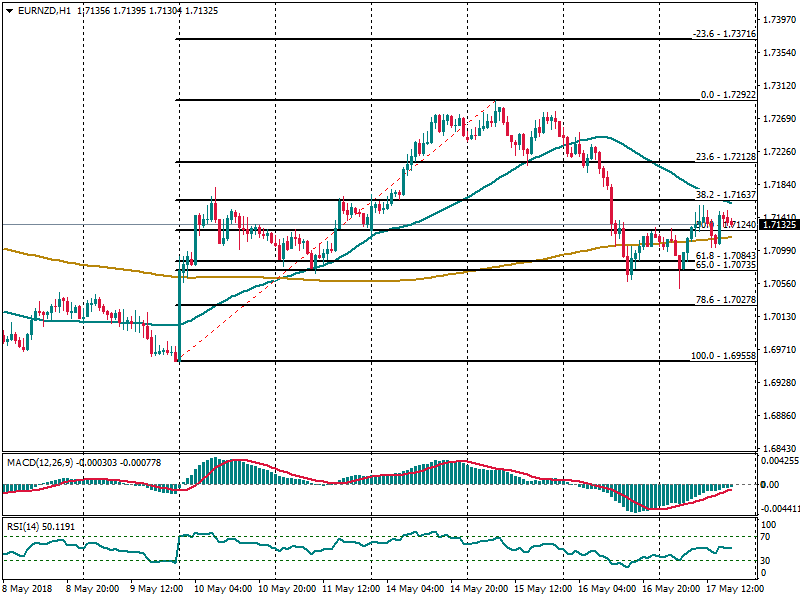Click the RSI 70 level scale value
The image size is (800, 600).
pyautogui.click(x=768, y=537)
